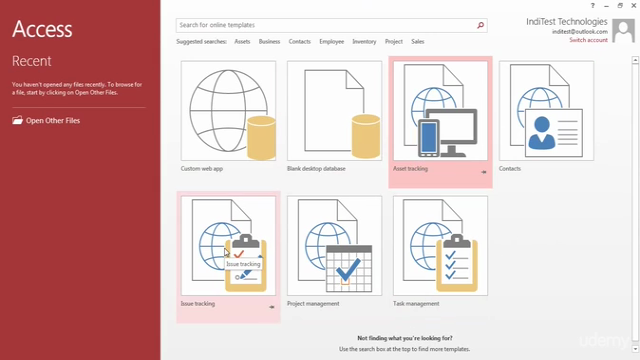This screenshot has width=640, height=360.
Task: Search suggested term Sales
Action: coord(418,42)
